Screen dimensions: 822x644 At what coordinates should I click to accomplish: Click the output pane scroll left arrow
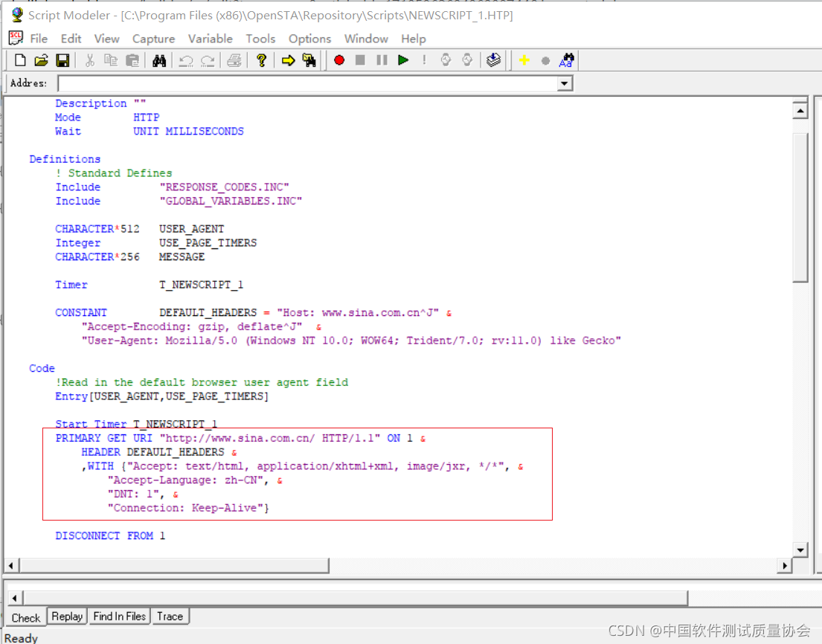[x=15, y=598]
